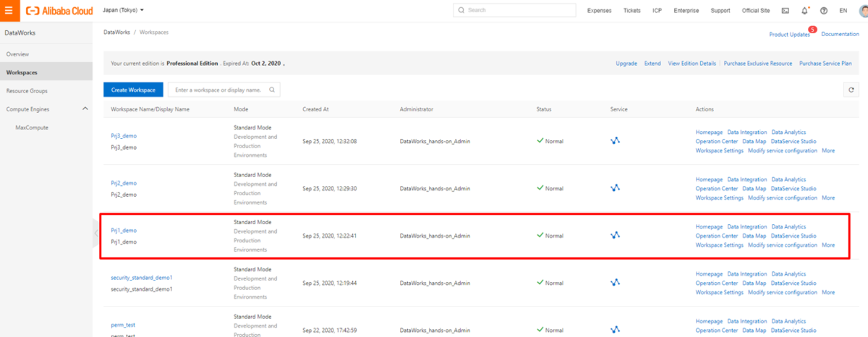Open View Edition Details
Image resolution: width=868 pixels, height=337 pixels.
tap(692, 63)
